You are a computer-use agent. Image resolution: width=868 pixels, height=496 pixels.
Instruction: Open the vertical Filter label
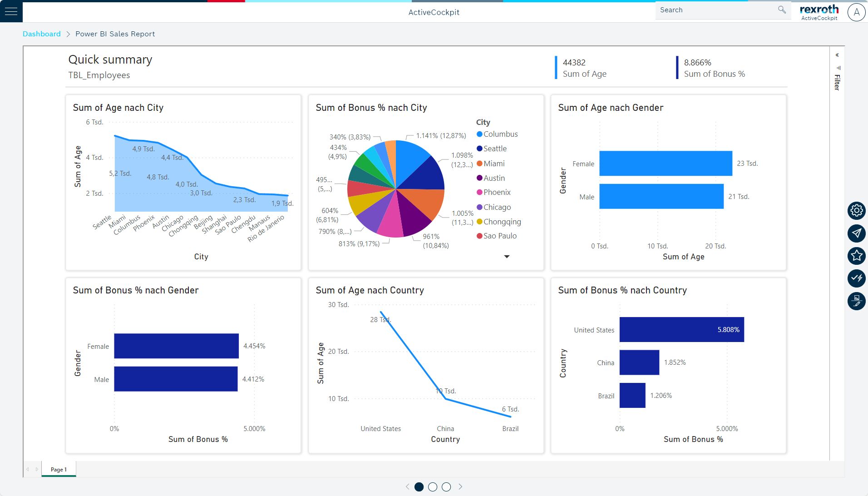[x=837, y=82]
